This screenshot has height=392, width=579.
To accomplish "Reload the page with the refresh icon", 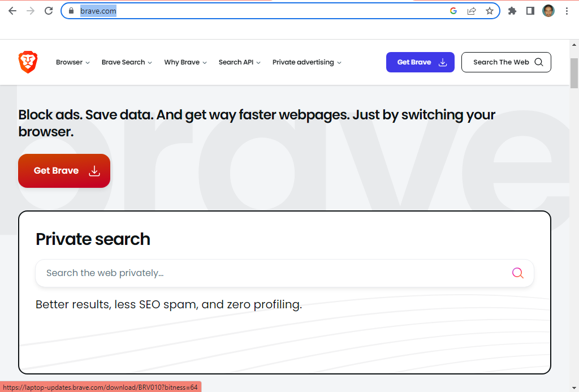I will (49, 11).
